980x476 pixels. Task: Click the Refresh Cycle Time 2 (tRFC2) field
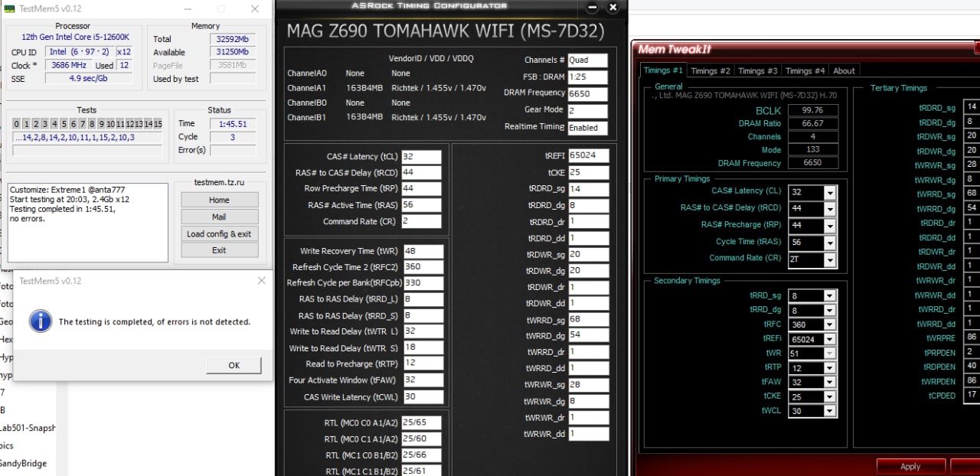(x=423, y=267)
